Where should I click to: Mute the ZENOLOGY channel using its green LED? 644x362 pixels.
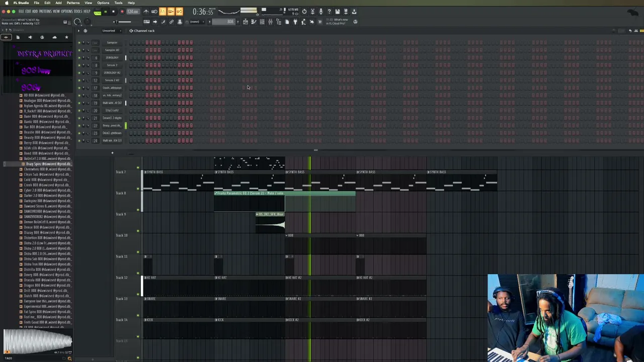coord(79,58)
